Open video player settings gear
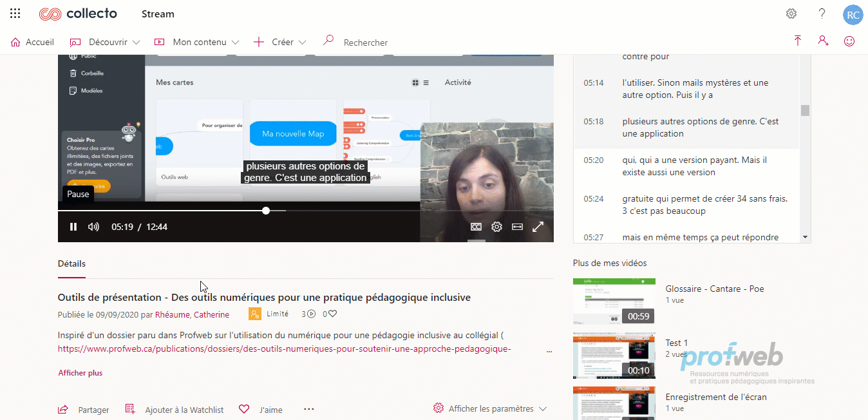 496,227
